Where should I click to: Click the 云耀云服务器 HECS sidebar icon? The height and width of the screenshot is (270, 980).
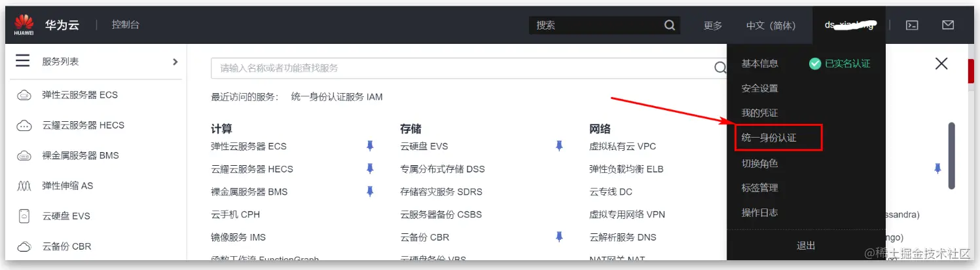click(24, 125)
